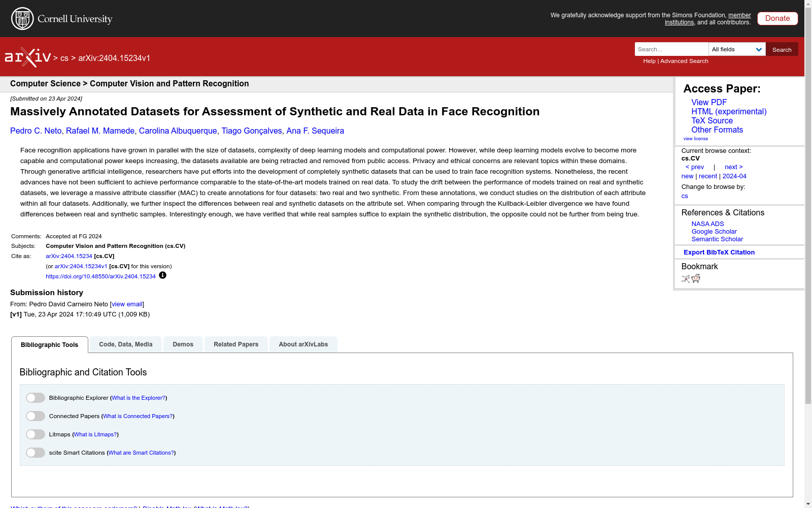The width and height of the screenshot is (812, 508).
Task: Enable the Connected Papers toggle
Action: click(36, 416)
